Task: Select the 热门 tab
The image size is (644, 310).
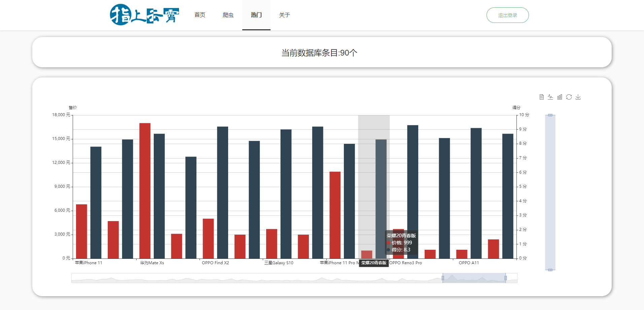Action: click(x=256, y=15)
